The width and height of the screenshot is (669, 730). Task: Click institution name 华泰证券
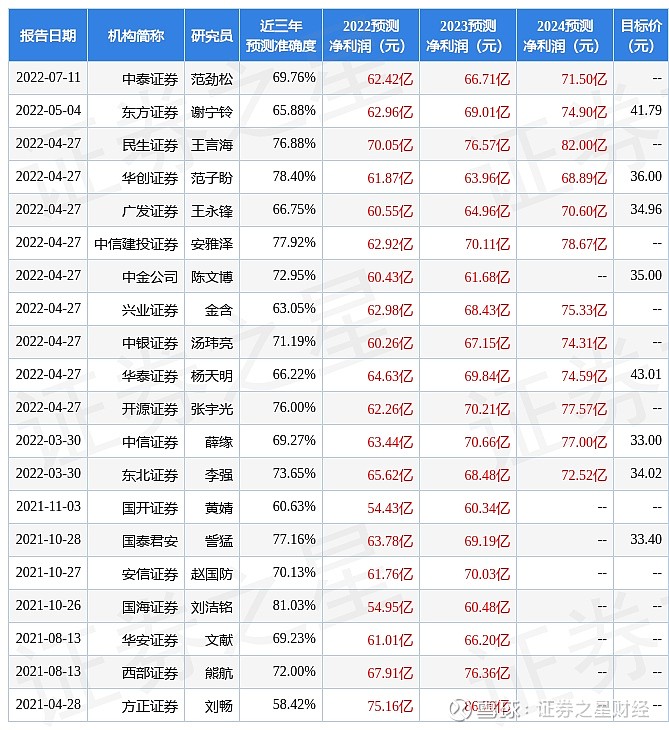(x=150, y=376)
